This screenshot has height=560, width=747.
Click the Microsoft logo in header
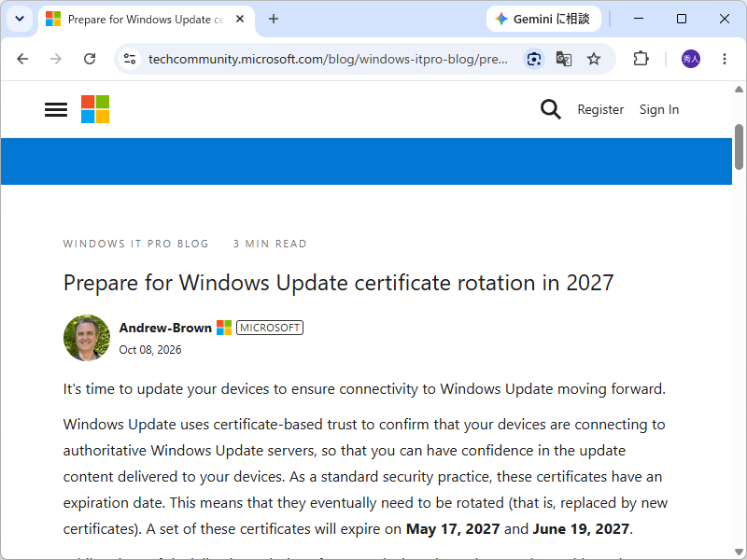point(95,109)
